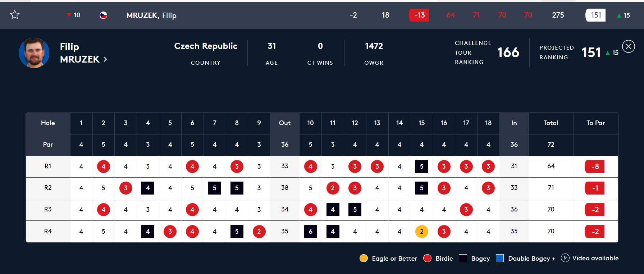Click the yellow Eagle or Better legend swatch
644x274 pixels.
364,258
